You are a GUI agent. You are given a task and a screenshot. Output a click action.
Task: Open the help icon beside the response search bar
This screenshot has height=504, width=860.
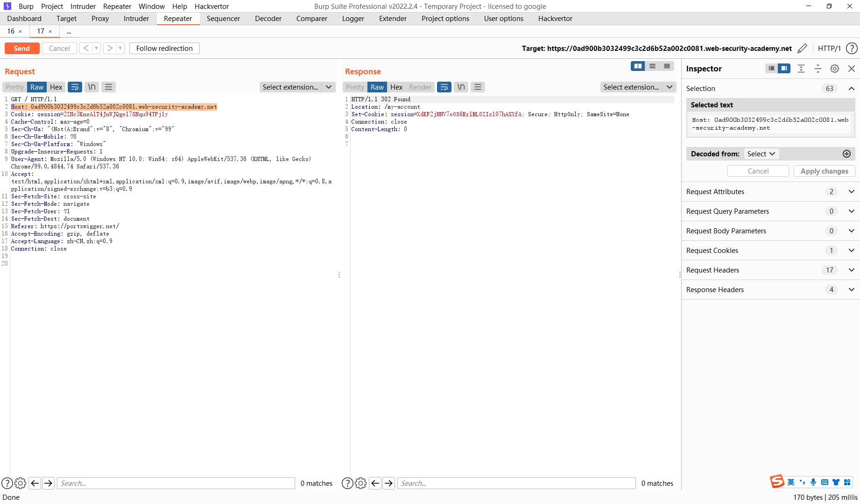tap(347, 483)
